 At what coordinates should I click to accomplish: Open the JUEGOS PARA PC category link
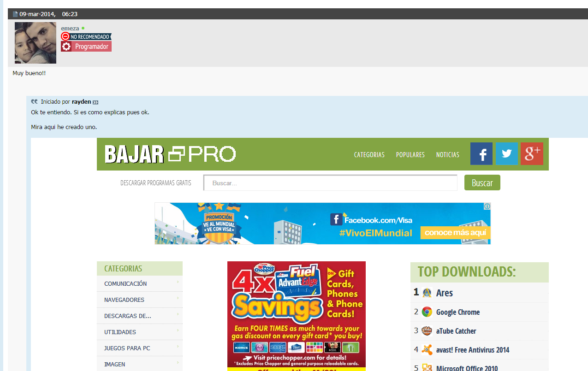[x=127, y=348]
